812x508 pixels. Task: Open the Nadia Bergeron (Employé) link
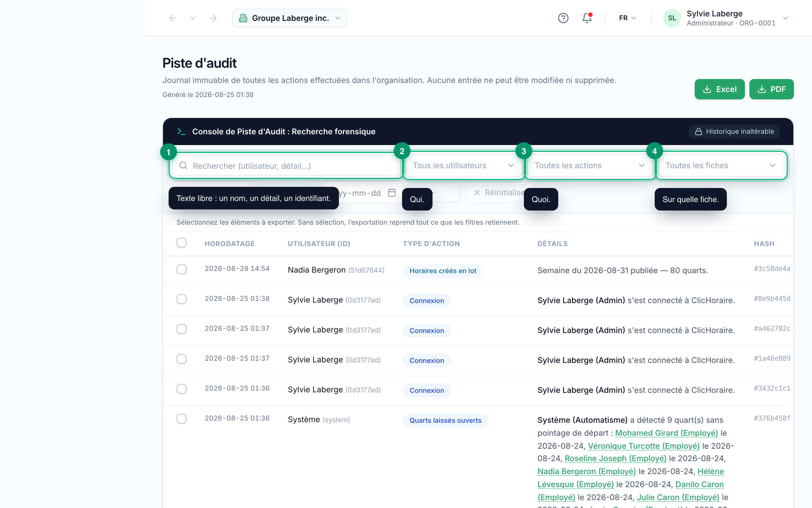coord(586,471)
